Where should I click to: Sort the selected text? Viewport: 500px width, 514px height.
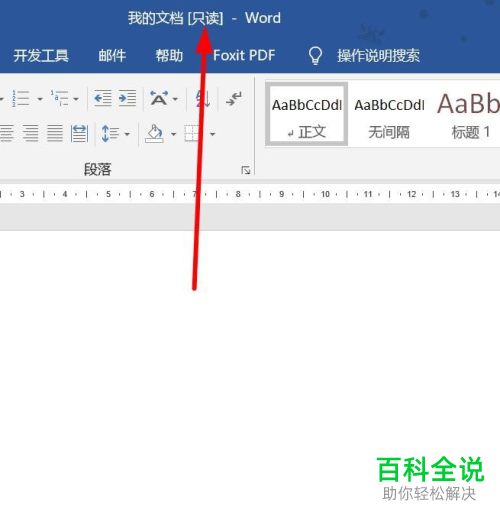tap(203, 99)
